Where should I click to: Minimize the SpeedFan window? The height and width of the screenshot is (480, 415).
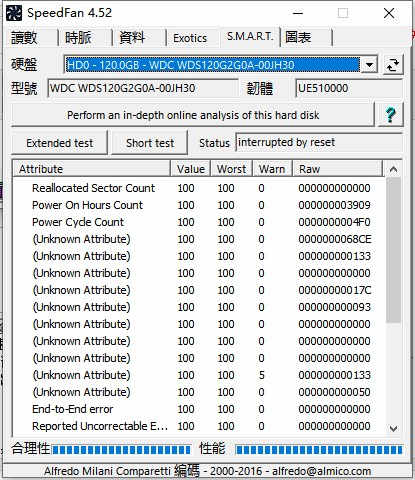298,13
